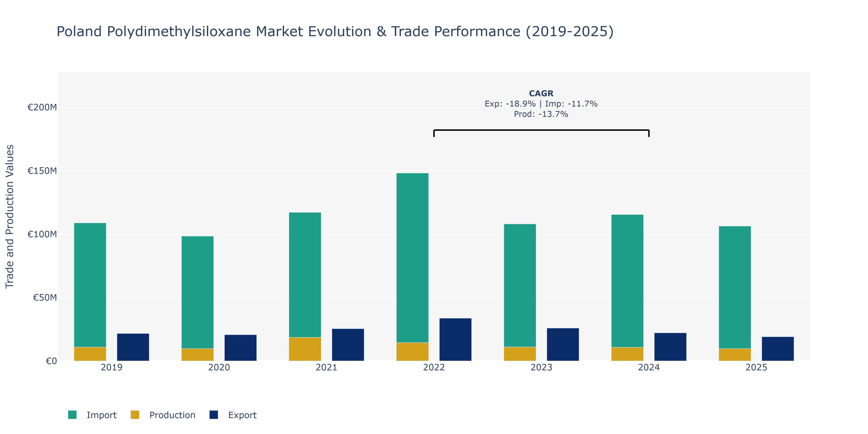Image resolution: width=868 pixels, height=434 pixels.
Task: Click the 2022 x-axis label
Action: [x=434, y=368]
